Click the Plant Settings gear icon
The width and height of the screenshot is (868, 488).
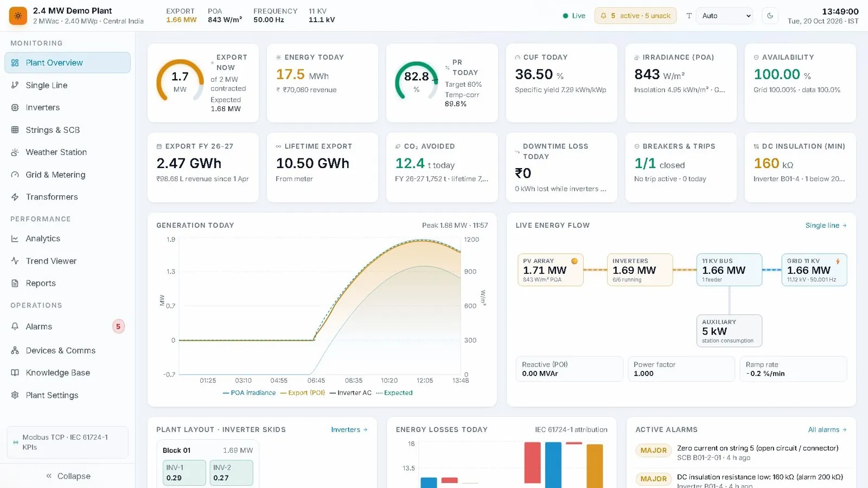15,395
